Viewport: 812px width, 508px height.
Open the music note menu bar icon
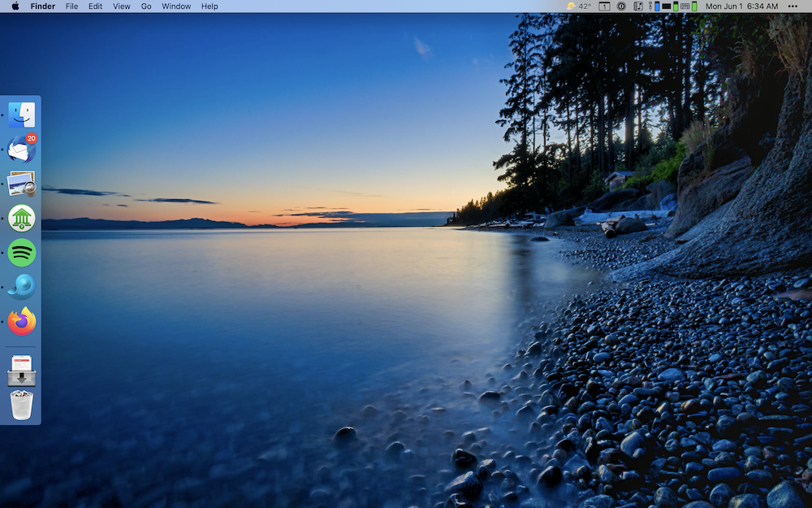pyautogui.click(x=638, y=7)
